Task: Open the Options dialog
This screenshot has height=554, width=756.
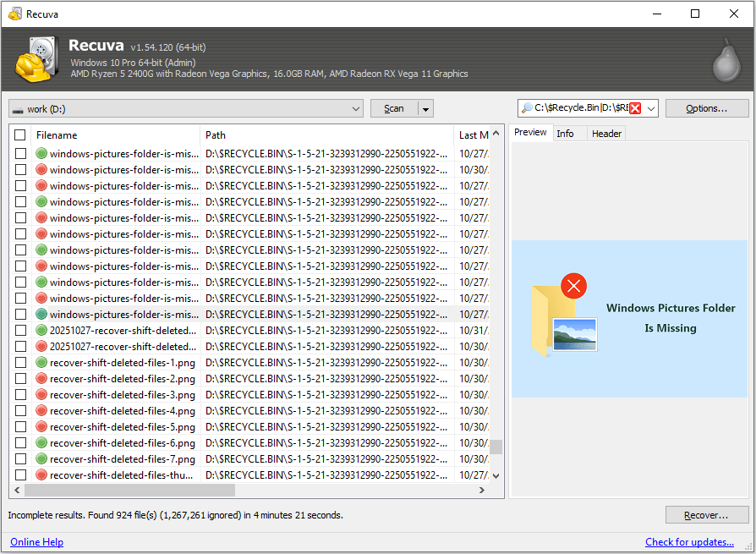Action: tap(707, 108)
